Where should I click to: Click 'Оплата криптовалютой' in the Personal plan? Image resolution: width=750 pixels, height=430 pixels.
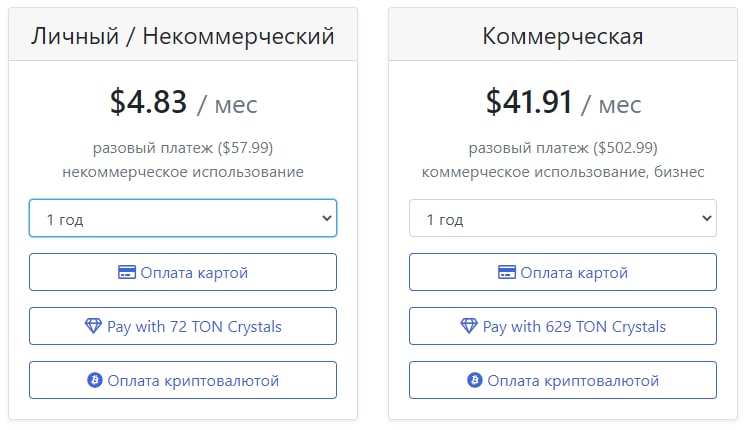click(183, 380)
